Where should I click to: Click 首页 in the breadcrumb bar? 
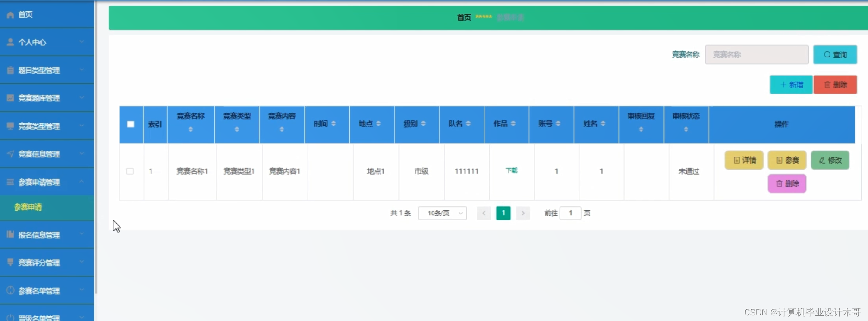pos(464,18)
